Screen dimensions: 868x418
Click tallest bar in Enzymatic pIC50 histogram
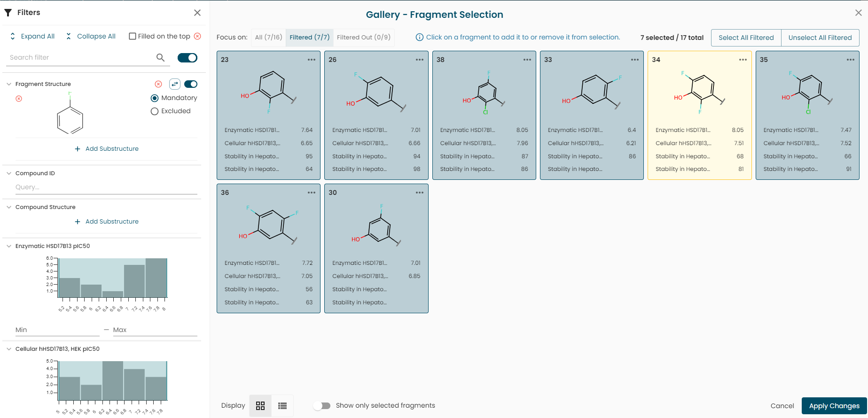[156, 278]
